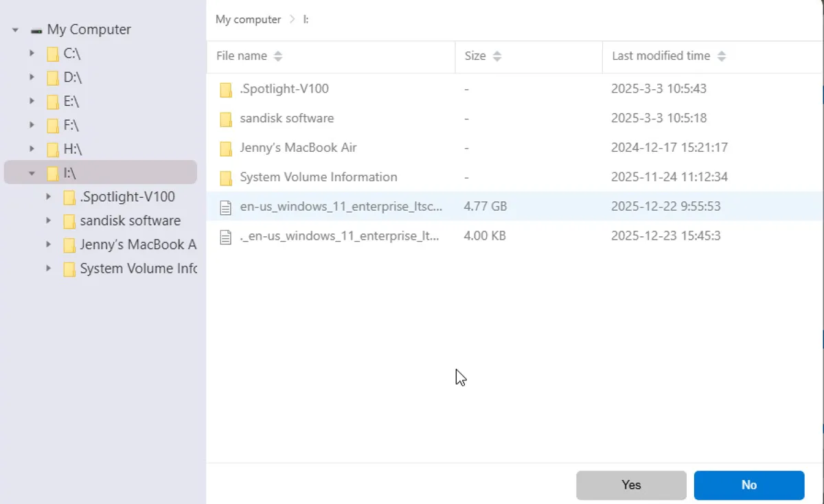Click the Jenny's MacBook Air folder icon

pyautogui.click(x=226, y=148)
